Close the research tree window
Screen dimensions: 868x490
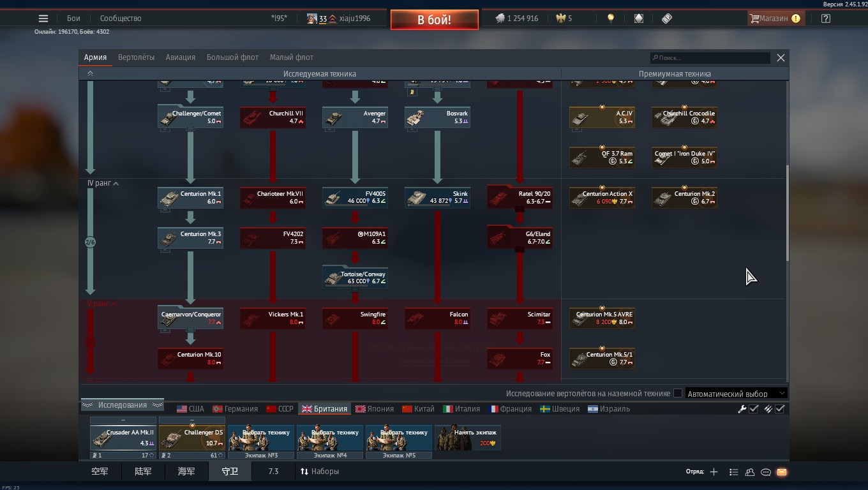(781, 57)
